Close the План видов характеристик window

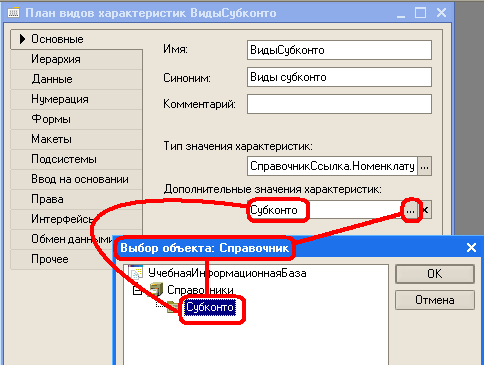pos(441,13)
